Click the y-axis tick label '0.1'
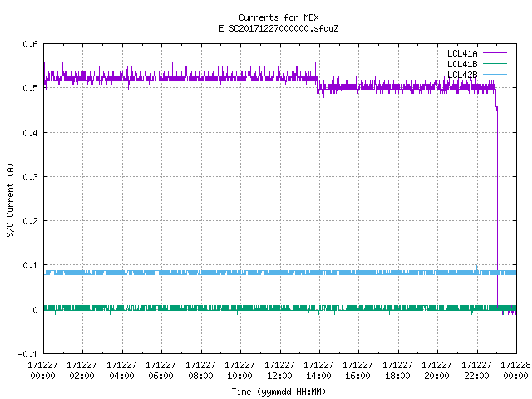Screen dimensions: 532x399 click(x=30, y=265)
